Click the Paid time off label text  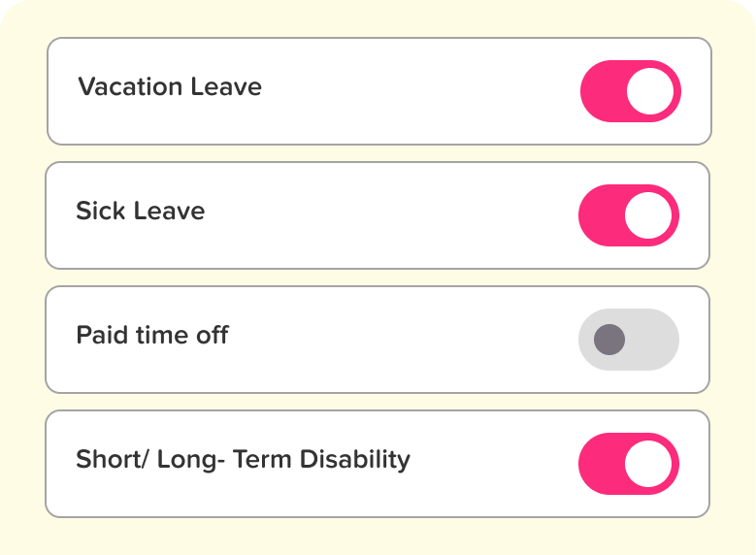click(x=152, y=336)
